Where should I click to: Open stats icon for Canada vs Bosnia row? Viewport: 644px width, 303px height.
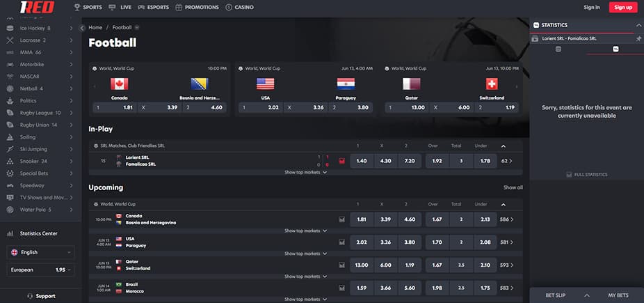pyautogui.click(x=341, y=219)
